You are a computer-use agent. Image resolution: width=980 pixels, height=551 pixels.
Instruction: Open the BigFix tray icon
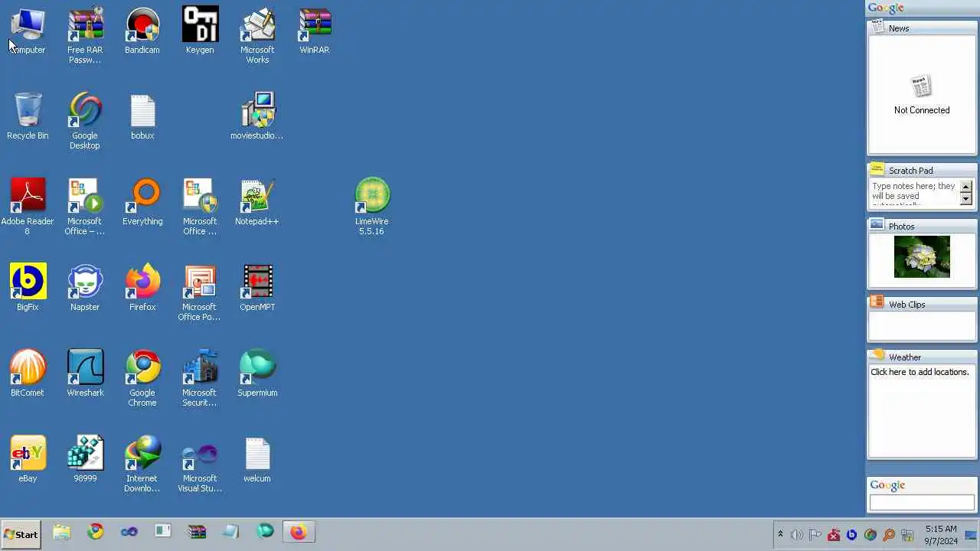851,535
